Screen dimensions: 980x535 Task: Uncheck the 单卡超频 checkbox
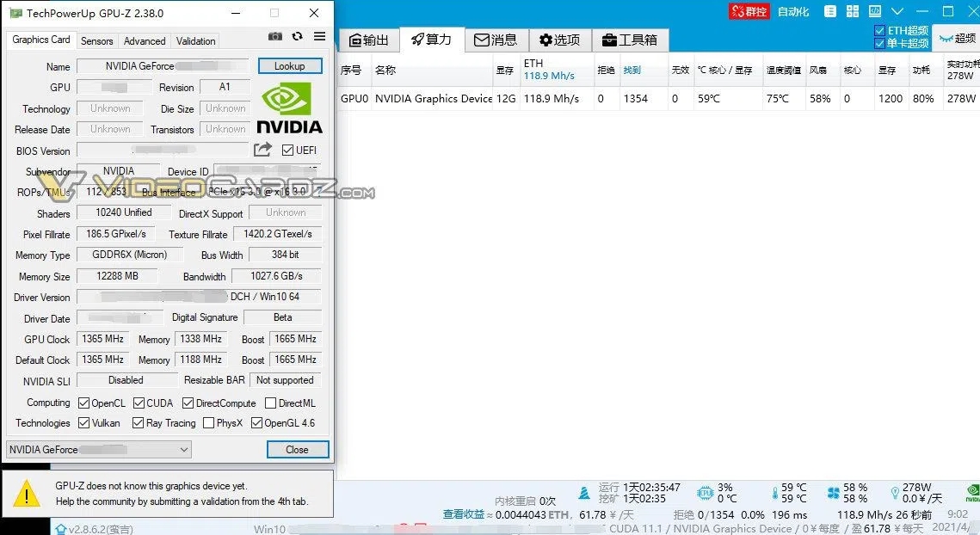point(879,43)
